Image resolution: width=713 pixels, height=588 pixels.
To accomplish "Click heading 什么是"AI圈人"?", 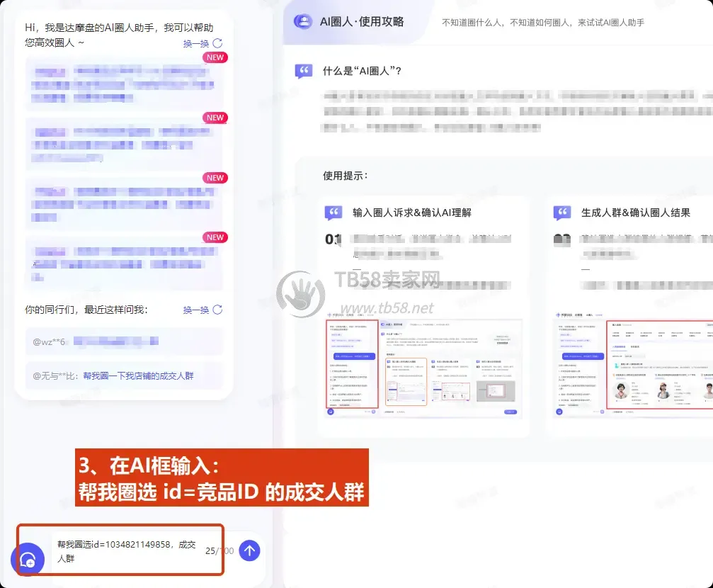I will pyautogui.click(x=362, y=71).
